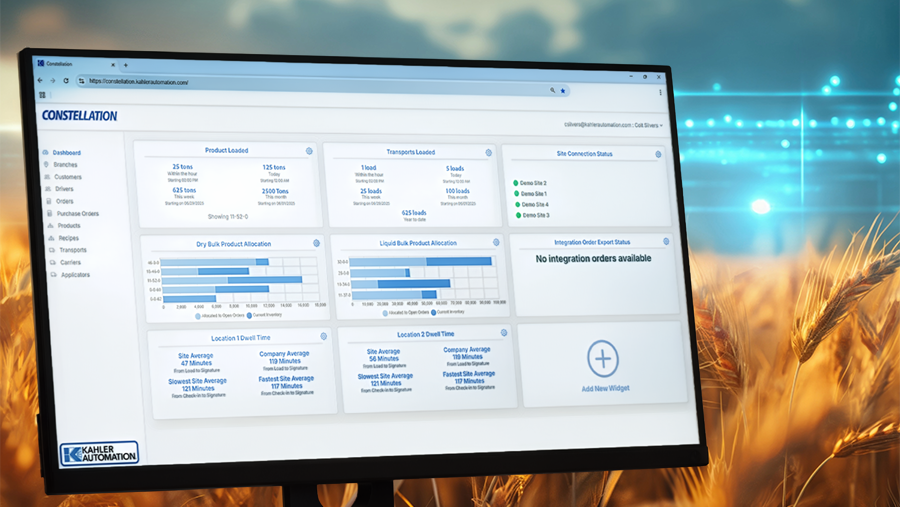The width and height of the screenshot is (900, 507).
Task: Click '625 loads Year to date' value
Action: [414, 215]
